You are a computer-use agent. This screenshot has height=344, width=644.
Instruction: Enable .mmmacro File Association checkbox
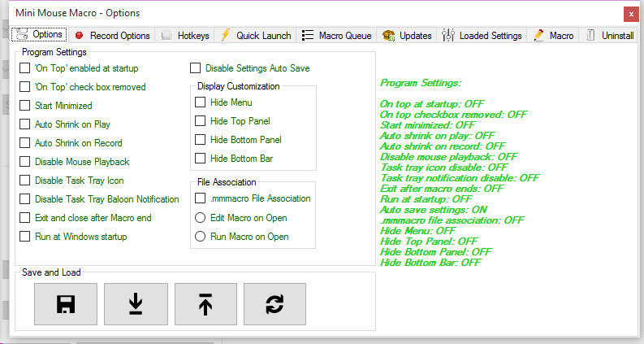201,198
